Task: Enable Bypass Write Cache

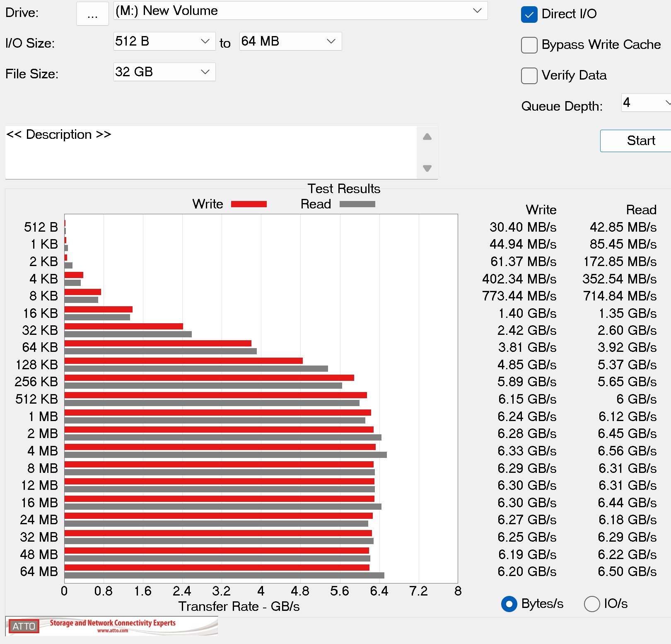Action: [x=529, y=45]
